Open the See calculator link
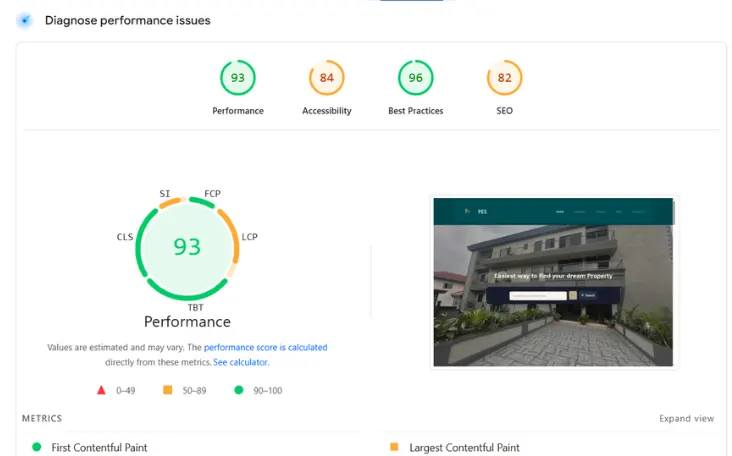 (241, 362)
